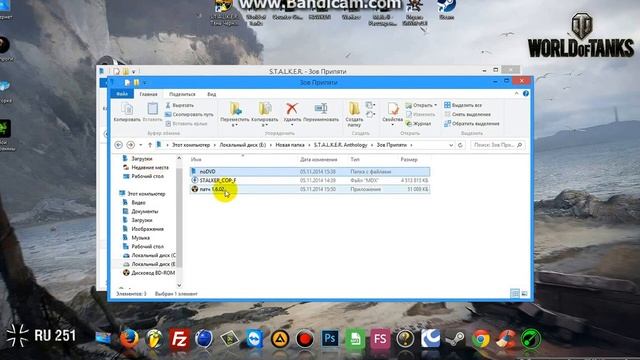Click Новая папка in the address path
The width and height of the screenshot is (640, 360).
(290, 145)
